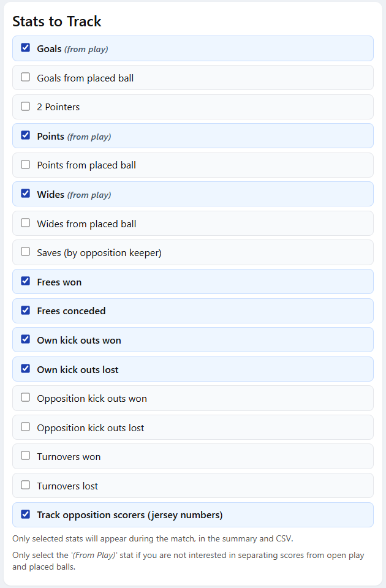Check Points from placed ball
This screenshot has height=588, width=386.
[x=25, y=165]
